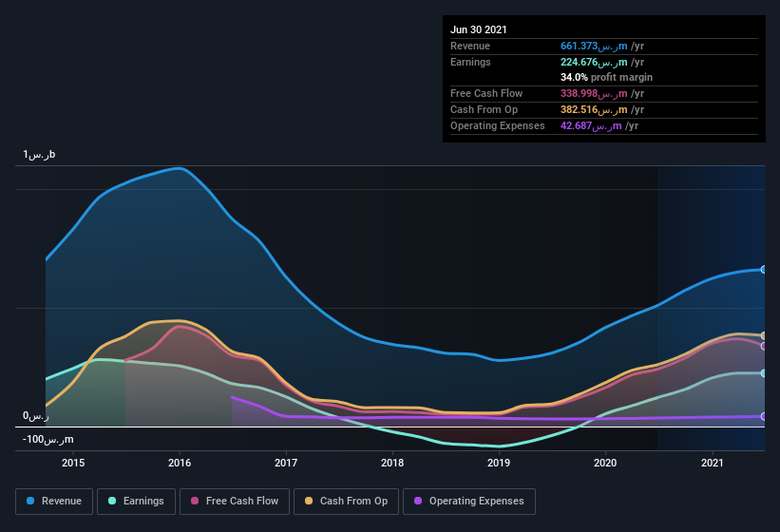Toggle the Cash From Op legend button
The width and height of the screenshot is (780, 532).
point(346,502)
